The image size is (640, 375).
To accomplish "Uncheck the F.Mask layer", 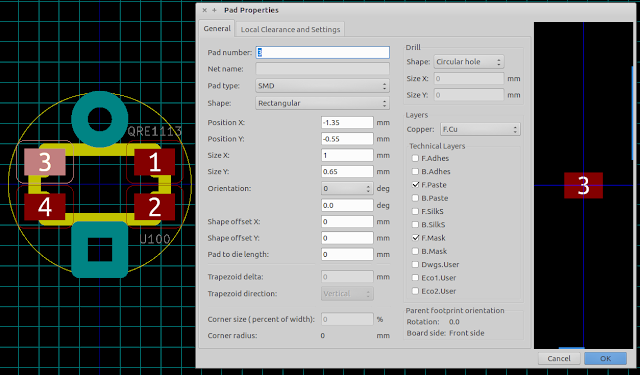I will 415,237.
